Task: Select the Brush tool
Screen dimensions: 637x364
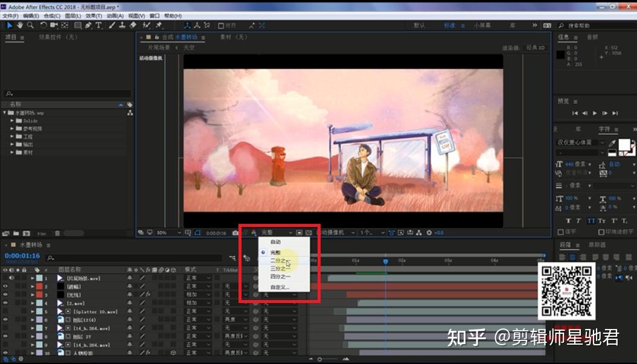Action: click(112, 25)
